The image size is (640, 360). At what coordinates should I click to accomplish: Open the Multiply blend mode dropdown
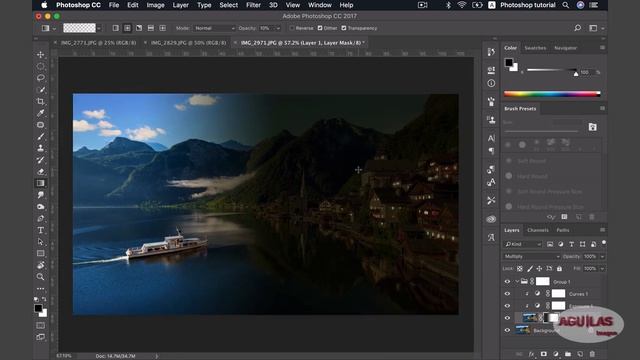[531, 256]
